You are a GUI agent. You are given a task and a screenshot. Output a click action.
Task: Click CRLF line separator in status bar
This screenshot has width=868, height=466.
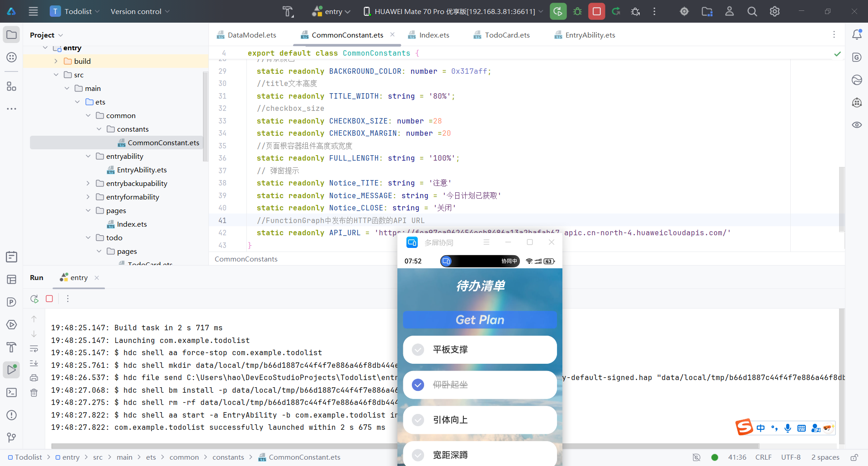(763, 457)
